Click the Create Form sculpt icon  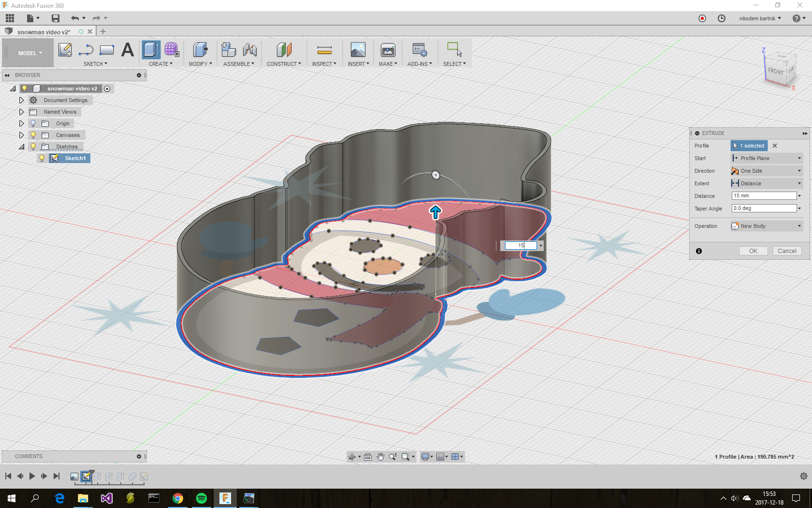172,50
